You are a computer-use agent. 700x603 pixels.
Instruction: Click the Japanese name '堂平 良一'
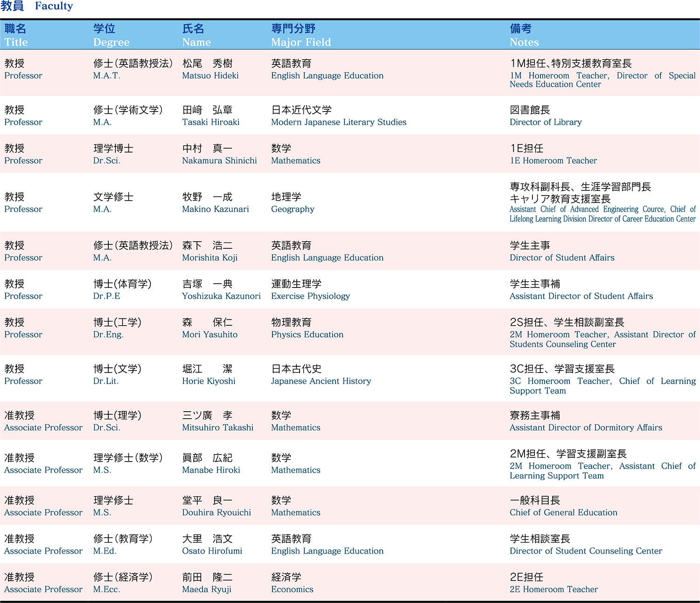click(208, 500)
